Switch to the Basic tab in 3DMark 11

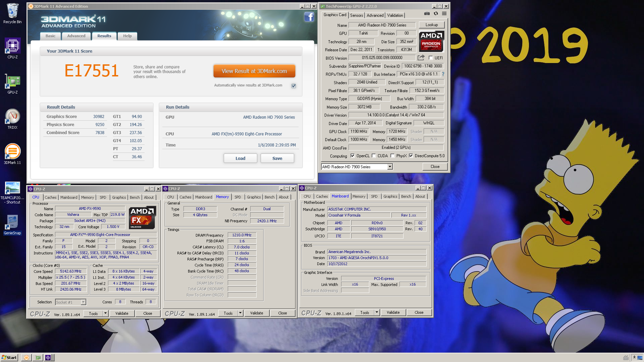click(x=51, y=36)
